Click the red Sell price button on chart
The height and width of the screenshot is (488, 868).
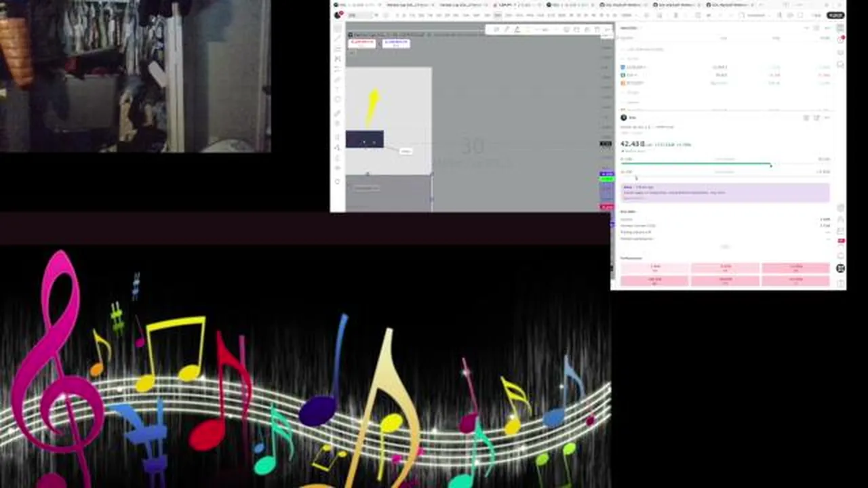click(362, 43)
